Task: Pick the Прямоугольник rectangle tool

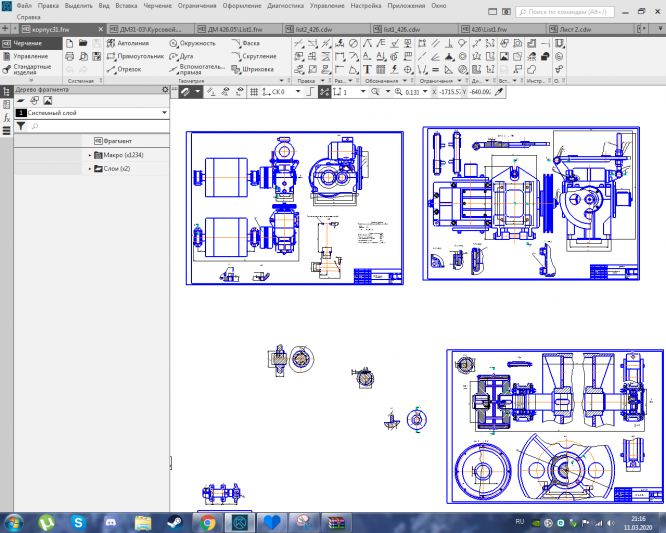Action: 136,57
